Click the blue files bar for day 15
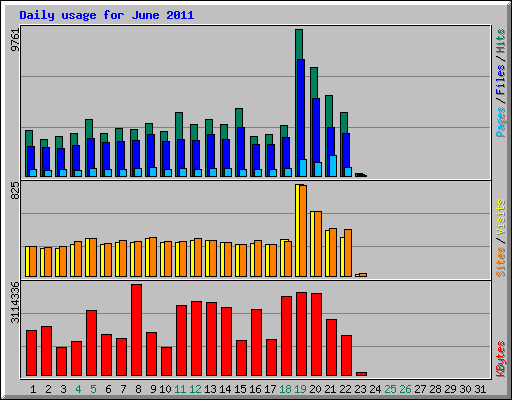The image size is (512, 400). click(241, 148)
